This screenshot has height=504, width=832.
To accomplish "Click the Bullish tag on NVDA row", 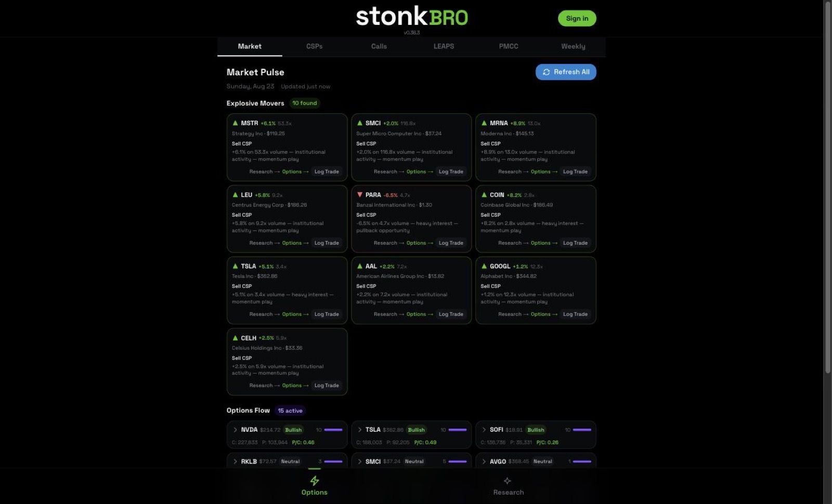I will pos(293,430).
